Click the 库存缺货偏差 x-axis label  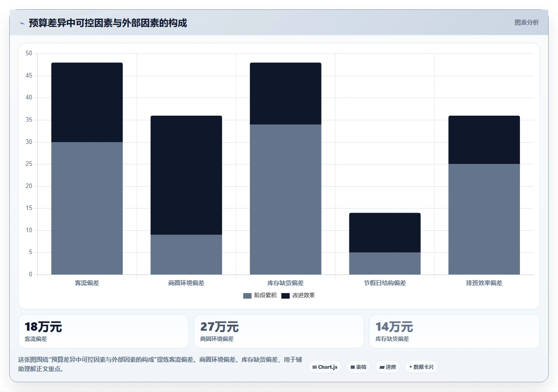[286, 283]
